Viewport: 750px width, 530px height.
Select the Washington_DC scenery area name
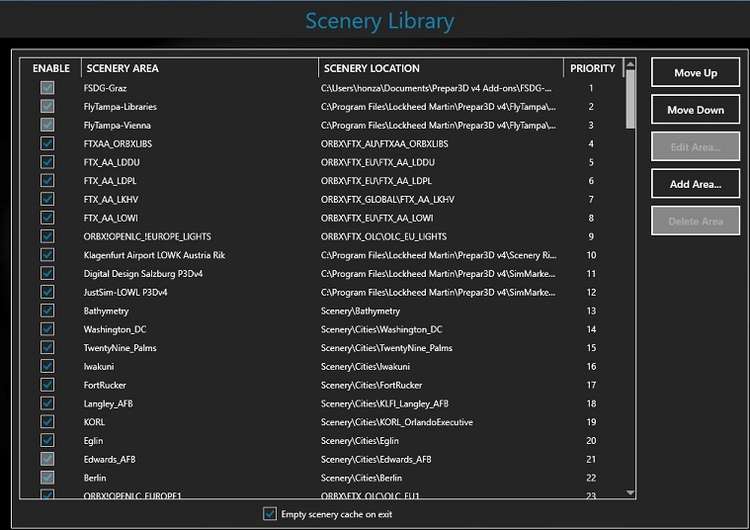pos(115,330)
